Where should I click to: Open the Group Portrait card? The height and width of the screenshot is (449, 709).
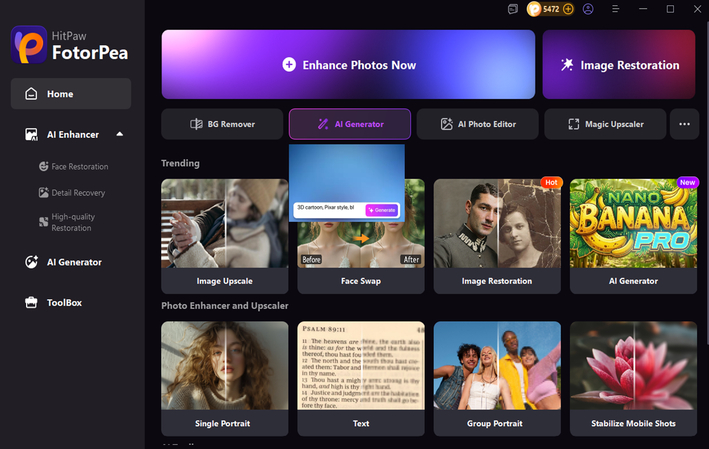coord(497,378)
